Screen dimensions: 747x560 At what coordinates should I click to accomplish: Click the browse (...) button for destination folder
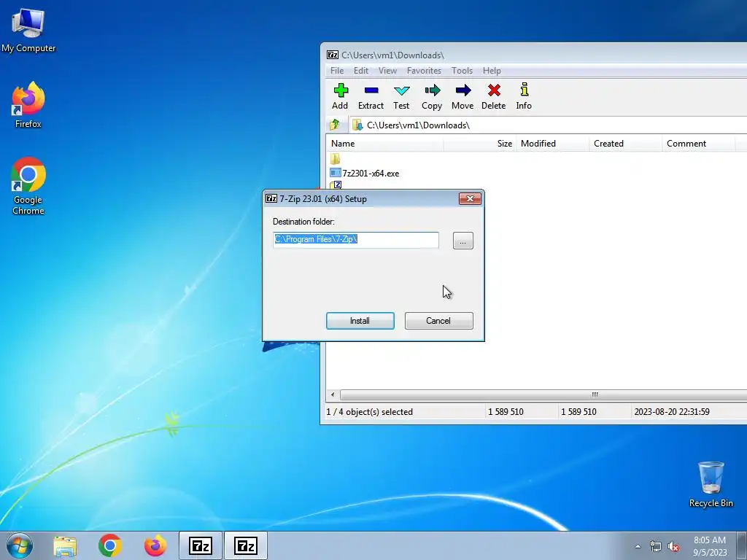pyautogui.click(x=463, y=241)
